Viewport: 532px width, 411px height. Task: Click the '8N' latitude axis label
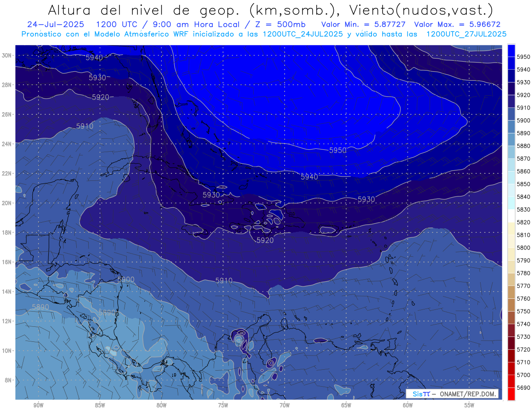pos(8,380)
